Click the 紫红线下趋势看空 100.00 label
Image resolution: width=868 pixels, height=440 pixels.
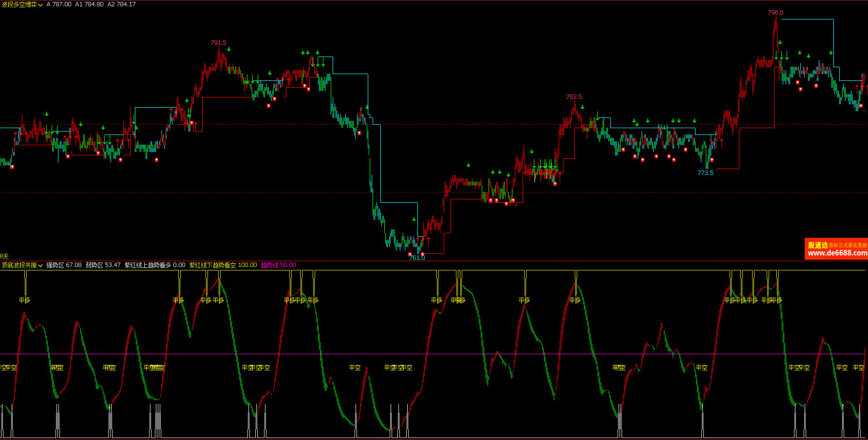(223, 265)
